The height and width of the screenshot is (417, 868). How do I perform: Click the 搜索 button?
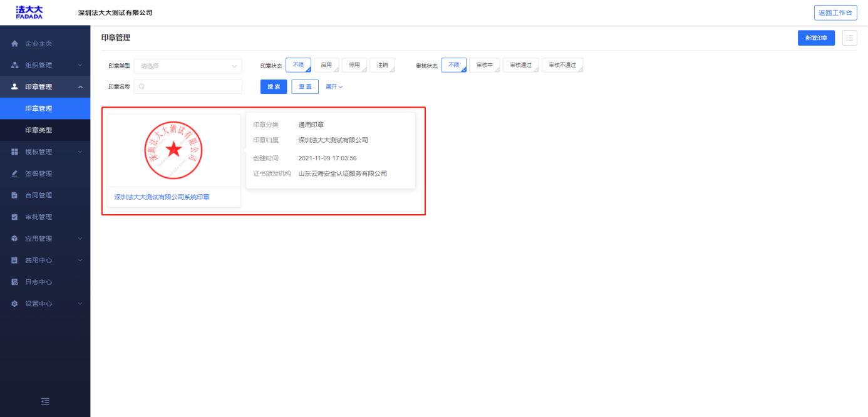[274, 87]
